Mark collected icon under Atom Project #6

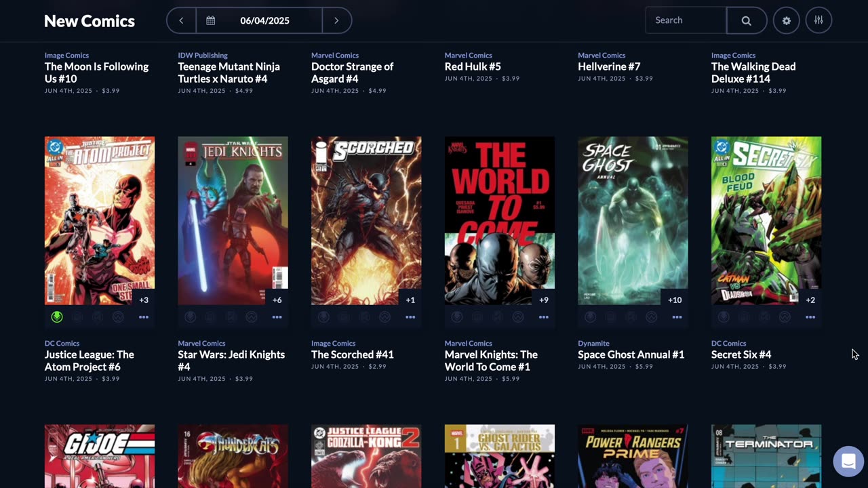pyautogui.click(x=77, y=317)
